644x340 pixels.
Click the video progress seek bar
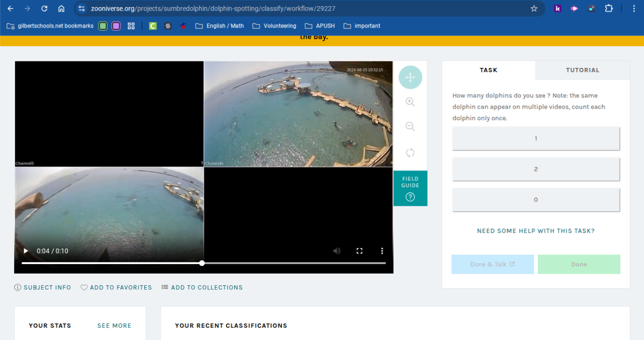tap(292, 263)
